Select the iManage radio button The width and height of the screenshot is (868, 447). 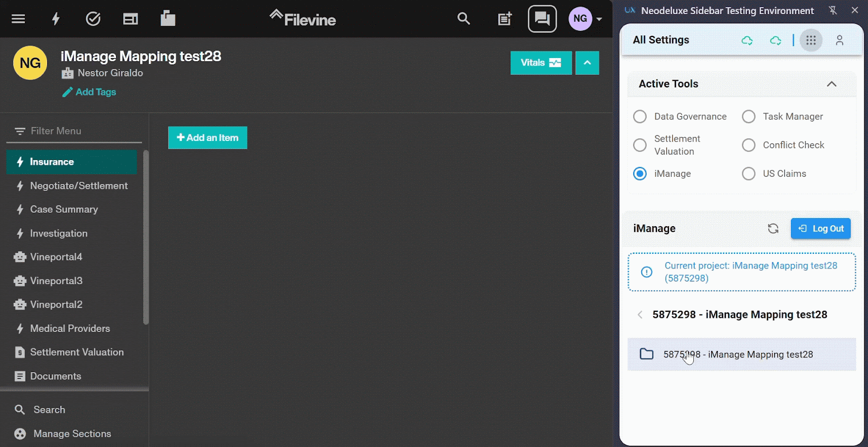640,174
